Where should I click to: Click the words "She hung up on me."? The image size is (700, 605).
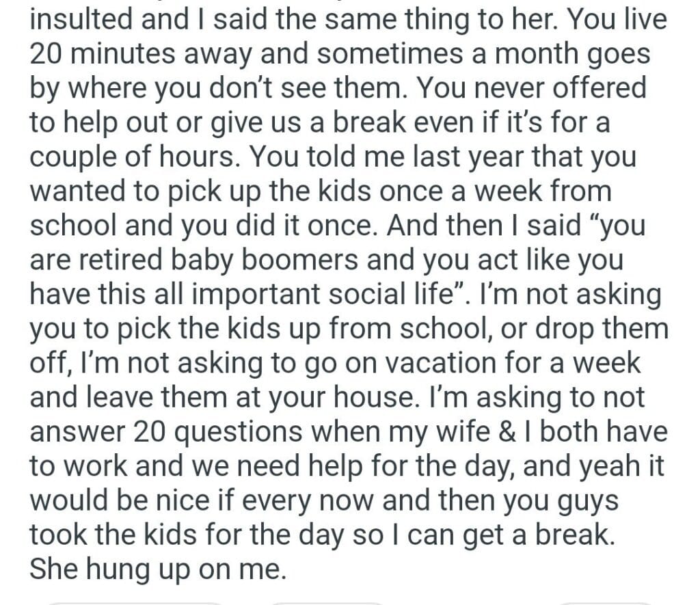(x=157, y=568)
